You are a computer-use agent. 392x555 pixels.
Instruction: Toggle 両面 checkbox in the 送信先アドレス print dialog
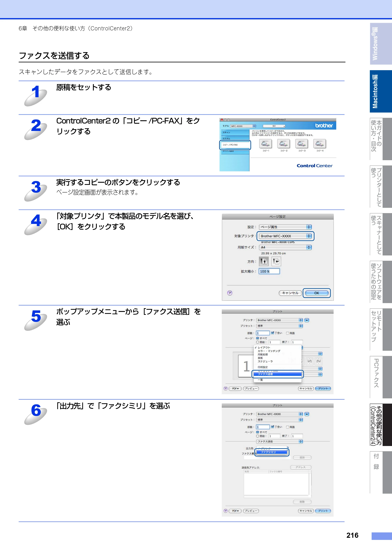pos(287,427)
